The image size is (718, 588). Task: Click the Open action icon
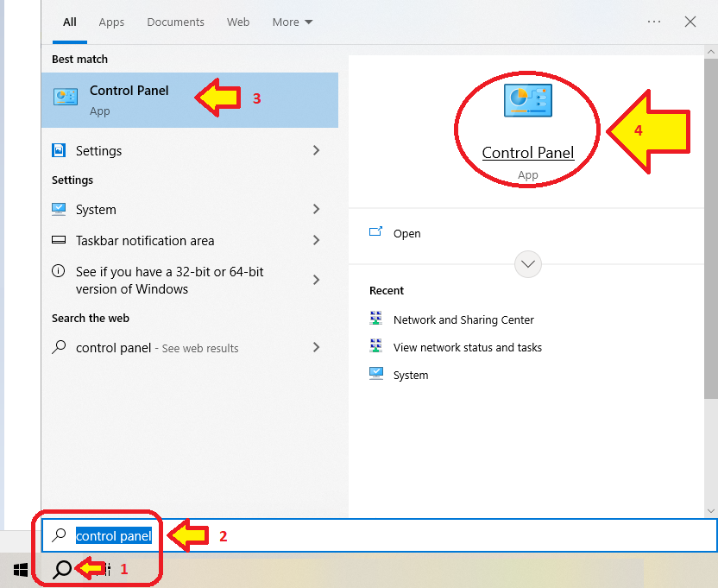[x=376, y=232]
